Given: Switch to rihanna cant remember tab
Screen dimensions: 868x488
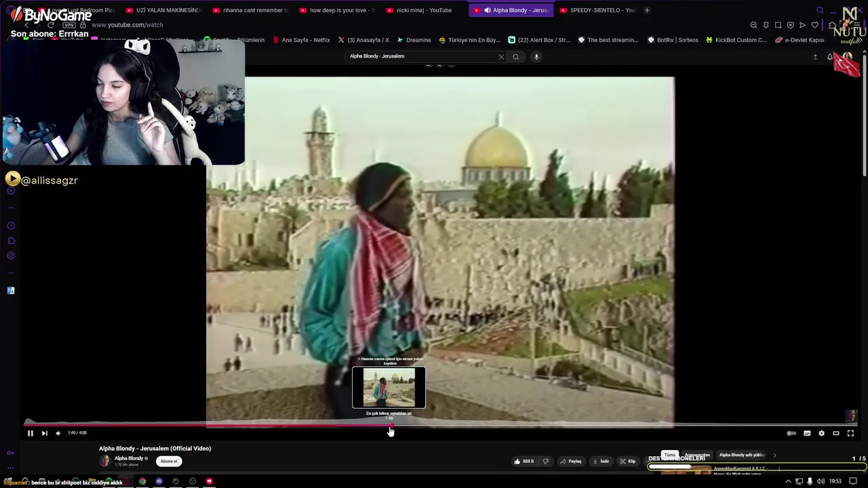Looking at the screenshot, I should (250, 10).
